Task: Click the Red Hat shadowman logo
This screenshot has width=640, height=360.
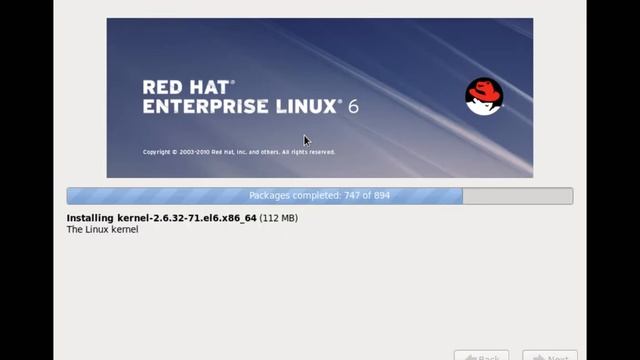Action: pyautogui.click(x=484, y=97)
